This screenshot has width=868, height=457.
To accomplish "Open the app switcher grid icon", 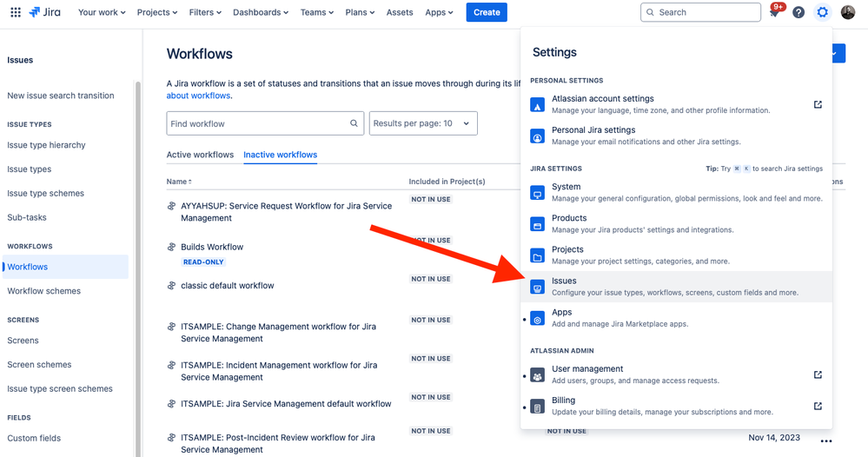I will (16, 12).
